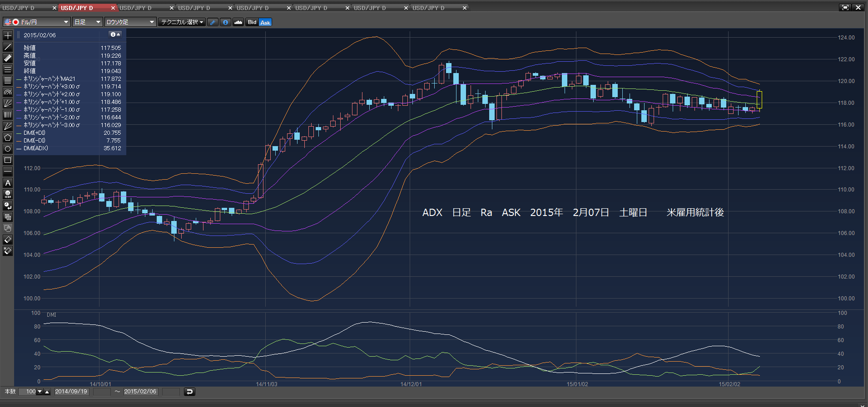Click the mountain chart icon in toolbar
The height and width of the screenshot is (407, 868).
pos(238,22)
